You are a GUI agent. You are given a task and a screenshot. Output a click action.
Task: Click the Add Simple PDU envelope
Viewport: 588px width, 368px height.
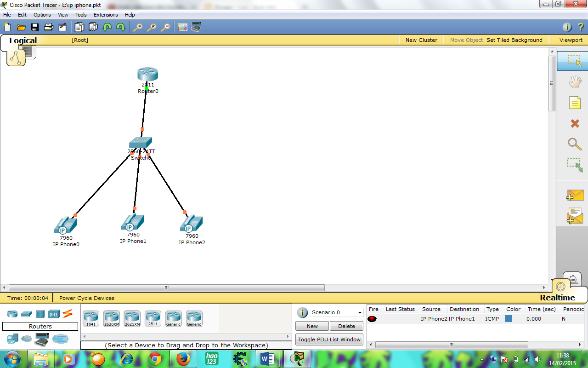[x=575, y=195]
